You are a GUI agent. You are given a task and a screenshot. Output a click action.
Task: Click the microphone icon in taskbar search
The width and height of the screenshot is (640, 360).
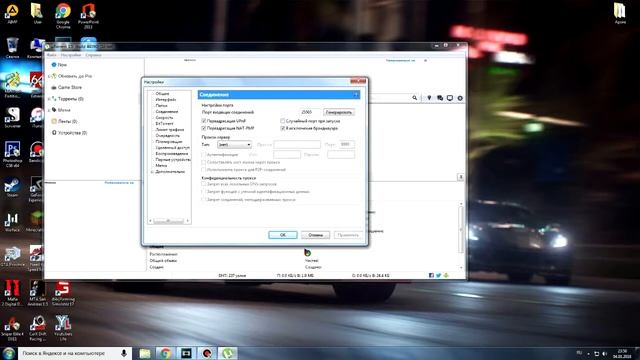(x=124, y=353)
